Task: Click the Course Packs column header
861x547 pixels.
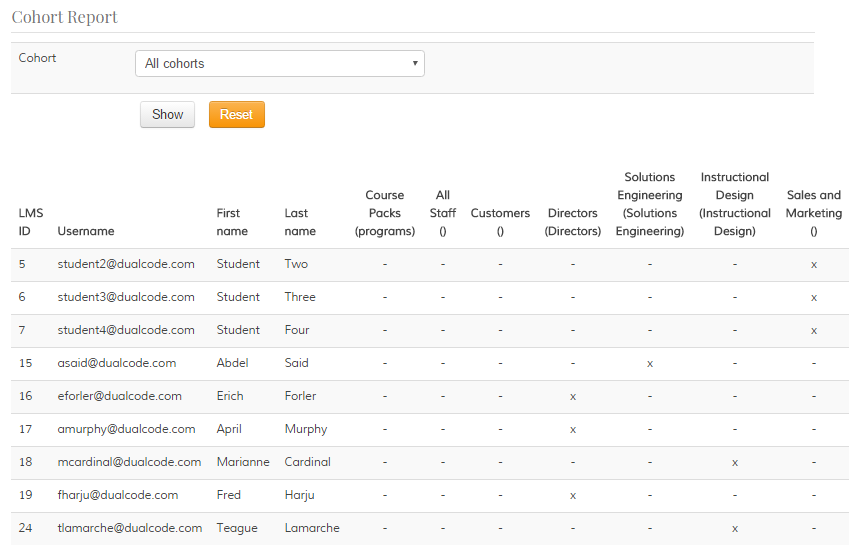Action: pyautogui.click(x=384, y=213)
